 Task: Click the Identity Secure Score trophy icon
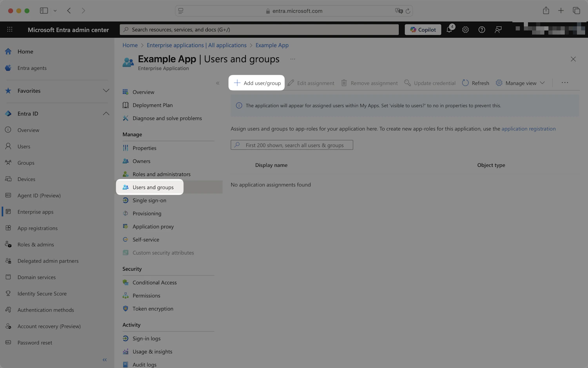(8, 293)
